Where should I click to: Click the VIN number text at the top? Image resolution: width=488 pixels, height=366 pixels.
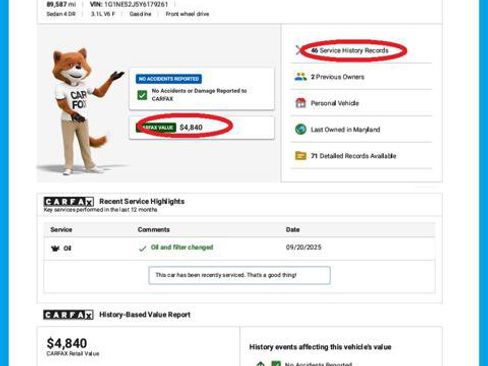pos(129,4)
